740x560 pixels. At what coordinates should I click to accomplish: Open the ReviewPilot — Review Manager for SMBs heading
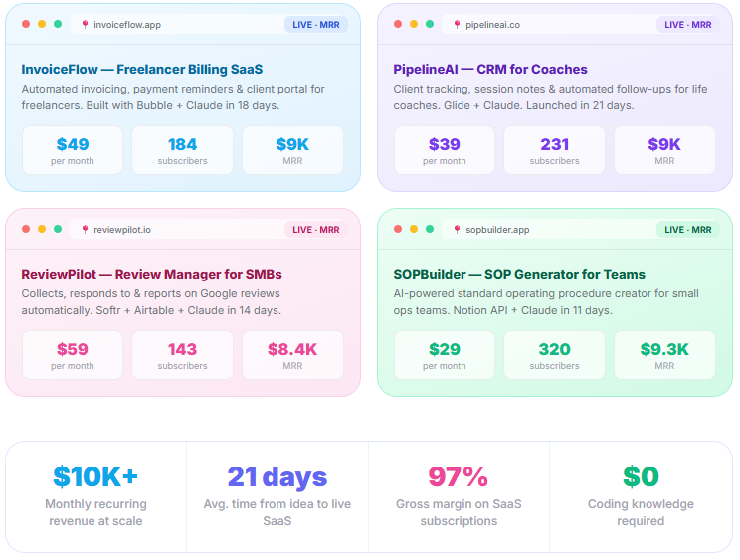coord(151,275)
